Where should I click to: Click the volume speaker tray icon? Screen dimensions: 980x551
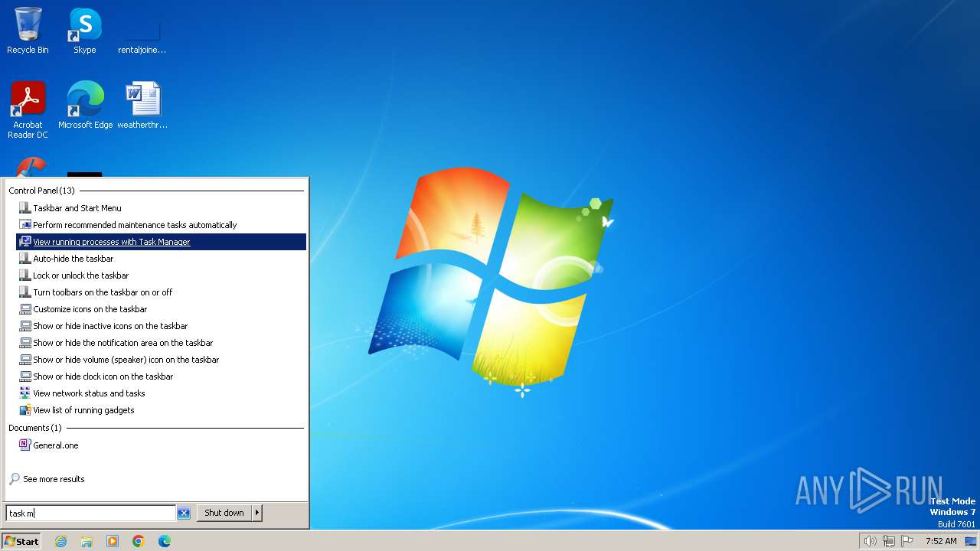tap(870, 541)
